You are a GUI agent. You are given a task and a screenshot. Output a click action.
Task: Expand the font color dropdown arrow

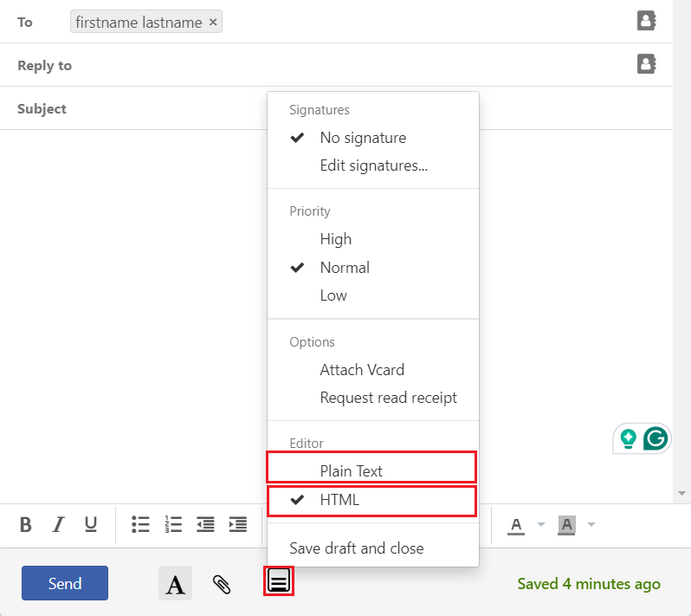click(541, 524)
